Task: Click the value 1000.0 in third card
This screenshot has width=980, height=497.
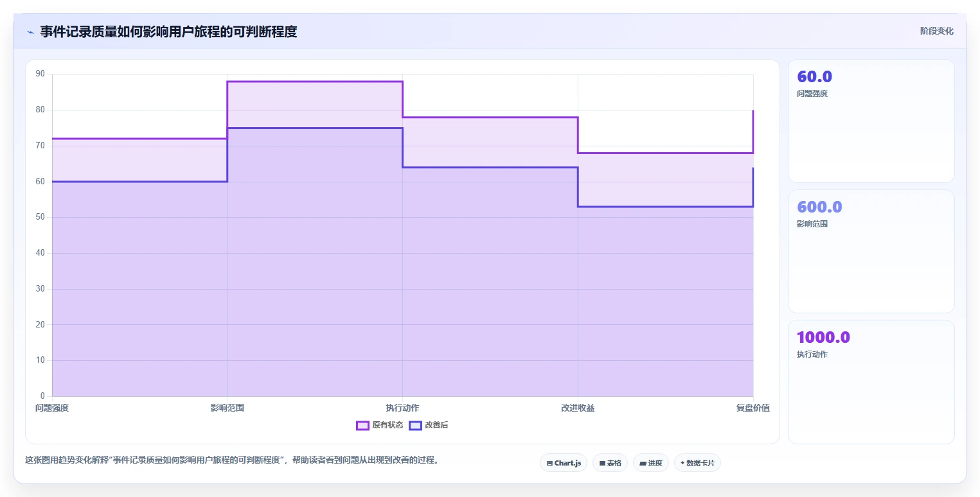Action: coord(823,337)
